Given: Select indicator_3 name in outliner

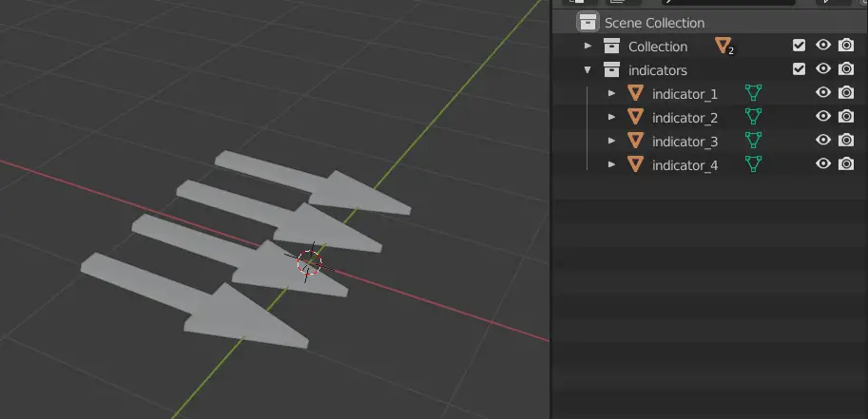Looking at the screenshot, I should click(x=685, y=142).
